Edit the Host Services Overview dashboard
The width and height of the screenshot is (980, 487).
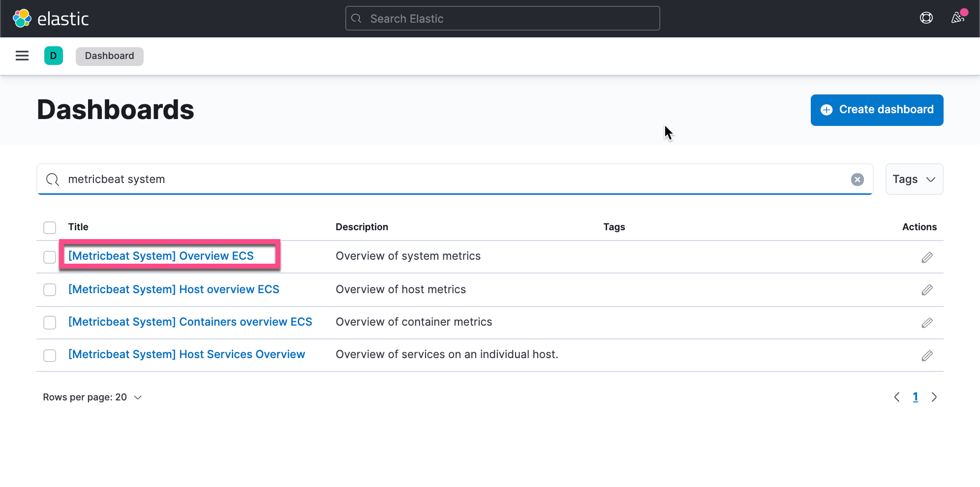coord(927,356)
